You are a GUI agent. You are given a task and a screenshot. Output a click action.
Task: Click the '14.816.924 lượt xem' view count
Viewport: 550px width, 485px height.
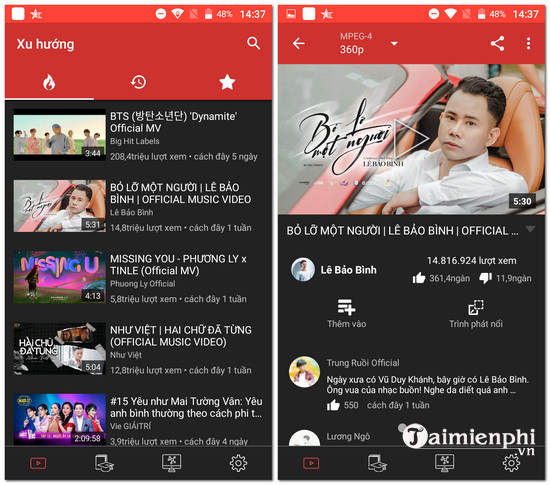[x=471, y=261]
